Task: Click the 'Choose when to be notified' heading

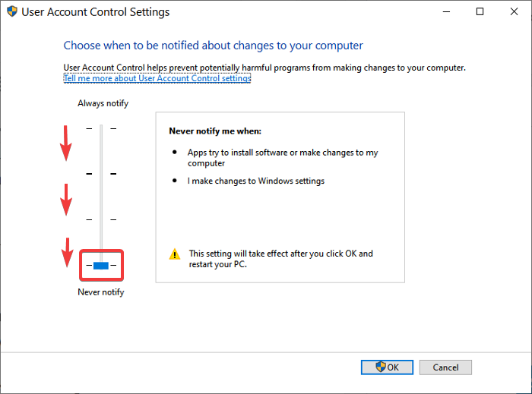Action: click(x=213, y=46)
